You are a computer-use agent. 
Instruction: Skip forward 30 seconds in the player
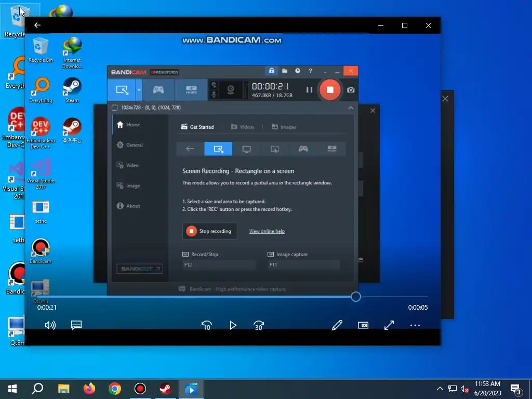[x=259, y=325]
